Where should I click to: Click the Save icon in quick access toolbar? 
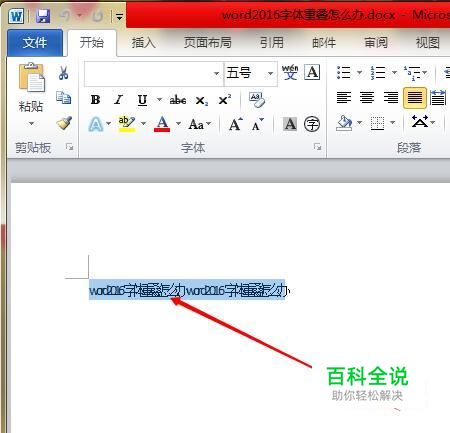[x=43, y=16]
